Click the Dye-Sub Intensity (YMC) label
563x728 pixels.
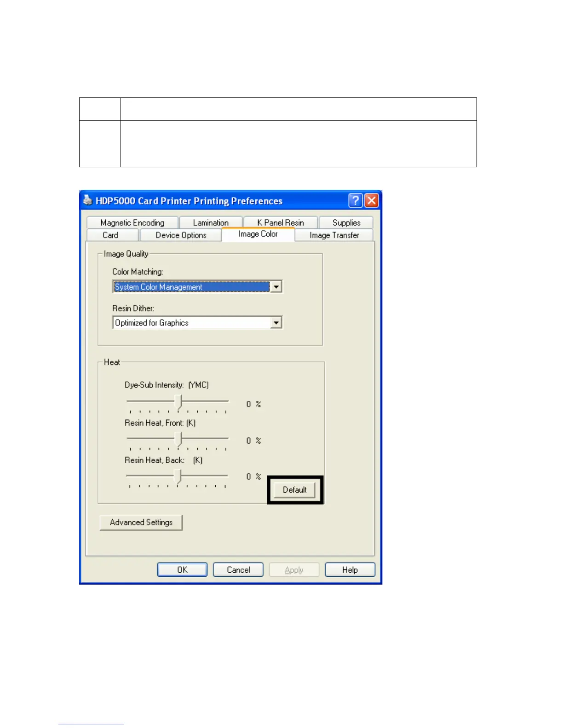[x=167, y=385]
